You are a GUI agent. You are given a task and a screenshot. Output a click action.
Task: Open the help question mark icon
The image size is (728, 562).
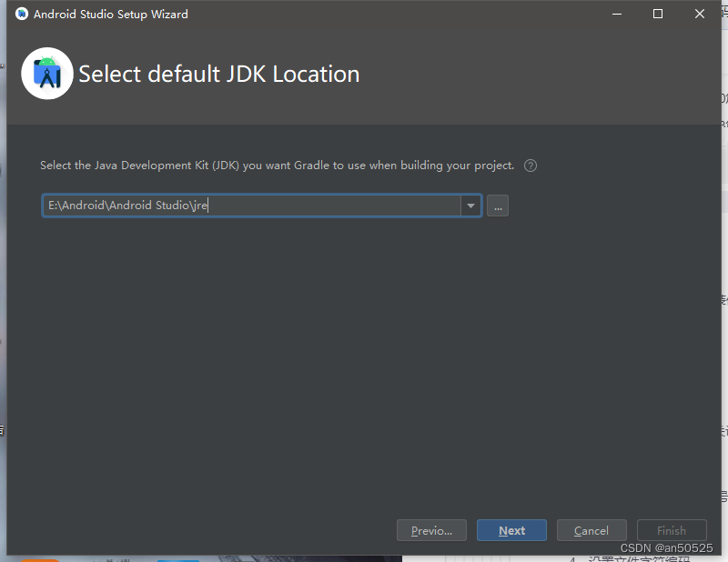click(531, 166)
